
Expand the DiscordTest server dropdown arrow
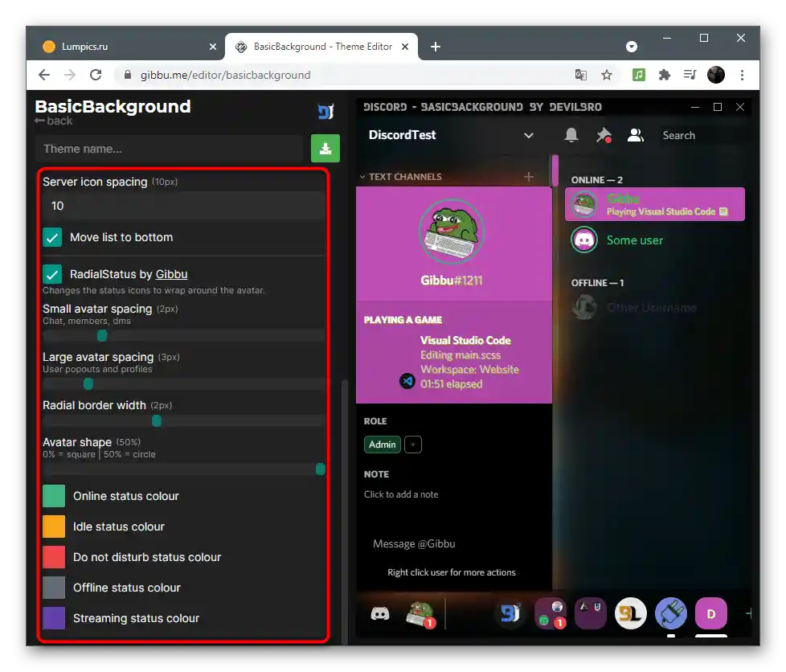[x=528, y=135]
